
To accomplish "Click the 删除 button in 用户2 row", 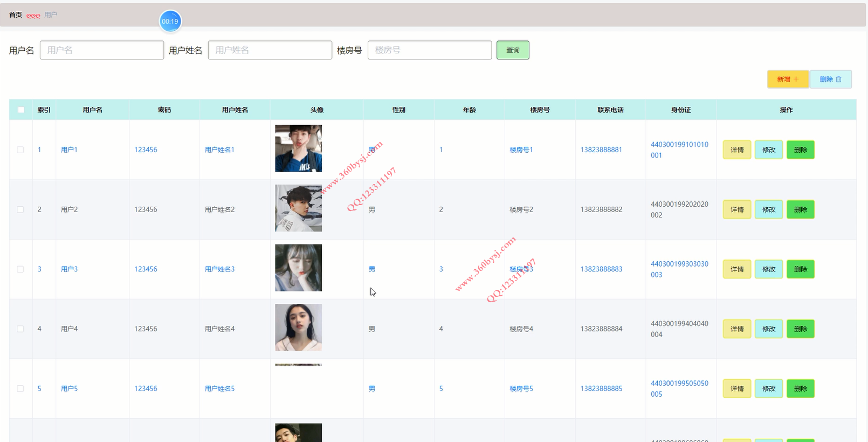I will (x=801, y=209).
